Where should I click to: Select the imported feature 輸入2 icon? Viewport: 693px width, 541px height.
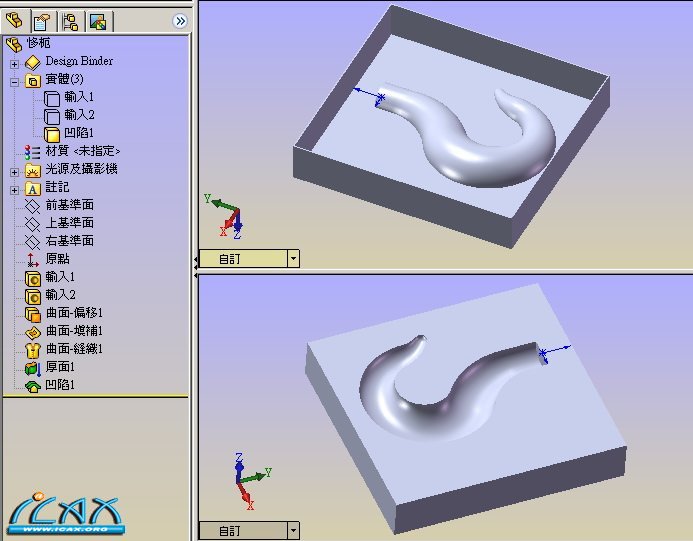pyautogui.click(x=33, y=297)
